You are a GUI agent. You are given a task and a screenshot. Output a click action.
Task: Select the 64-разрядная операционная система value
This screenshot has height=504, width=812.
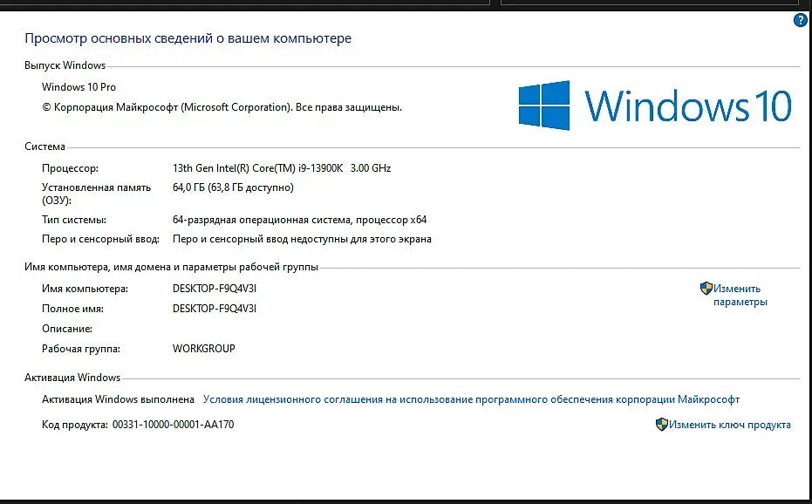pos(299,220)
